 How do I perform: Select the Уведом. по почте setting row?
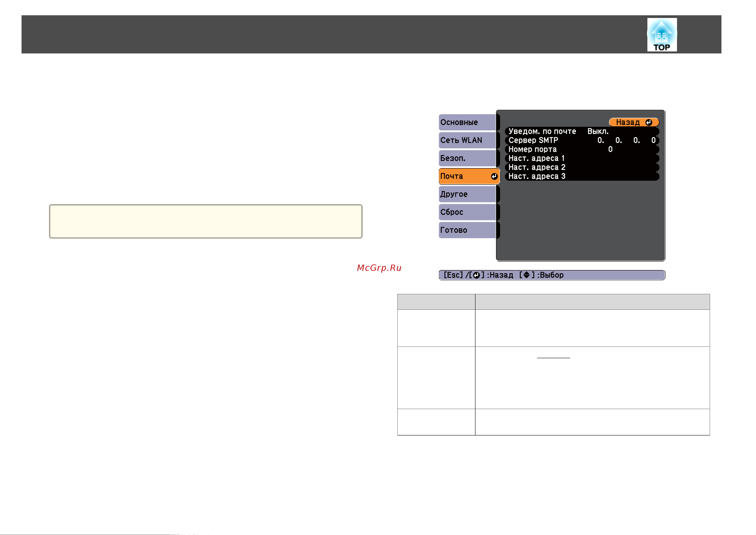point(582,131)
